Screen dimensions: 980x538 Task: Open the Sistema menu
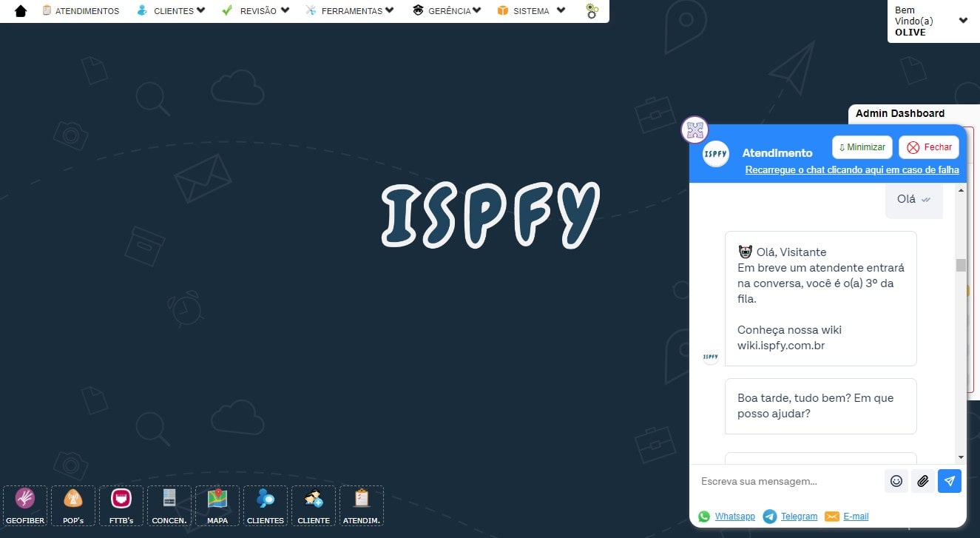click(x=531, y=11)
